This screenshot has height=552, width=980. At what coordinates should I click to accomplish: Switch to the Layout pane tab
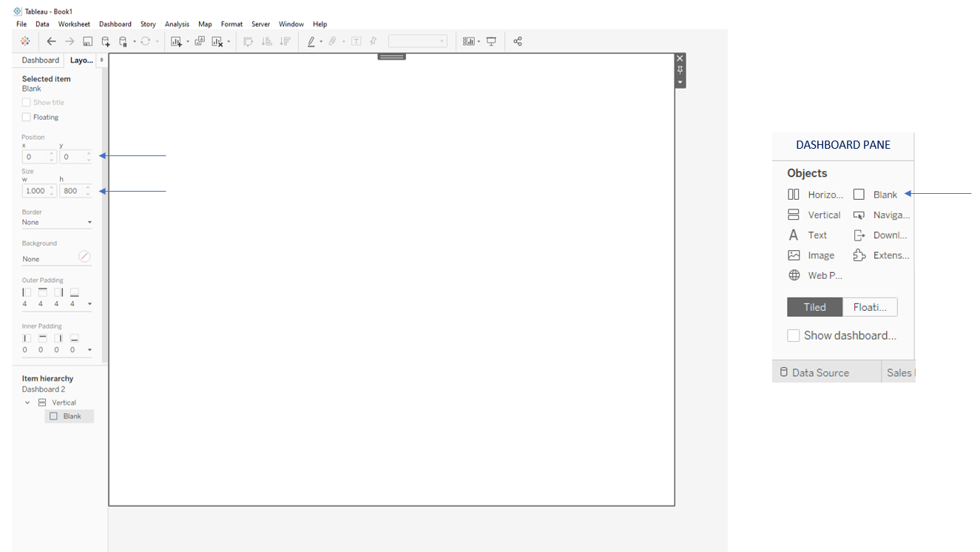(81, 61)
